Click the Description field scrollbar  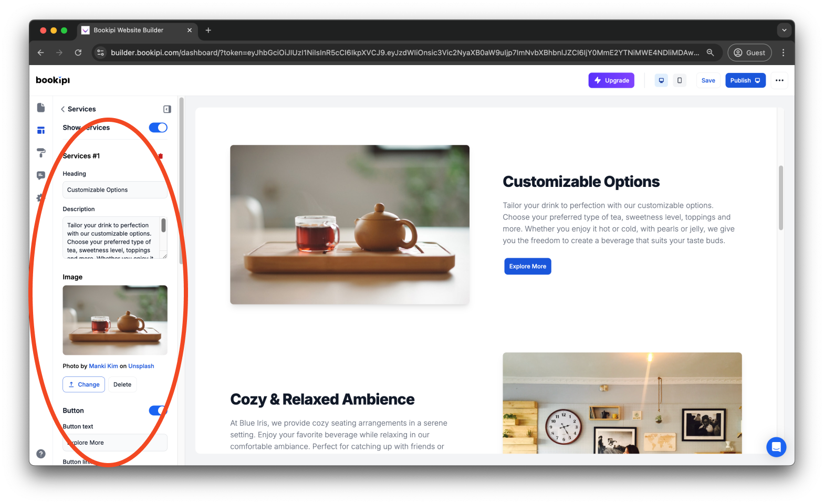coord(163,226)
